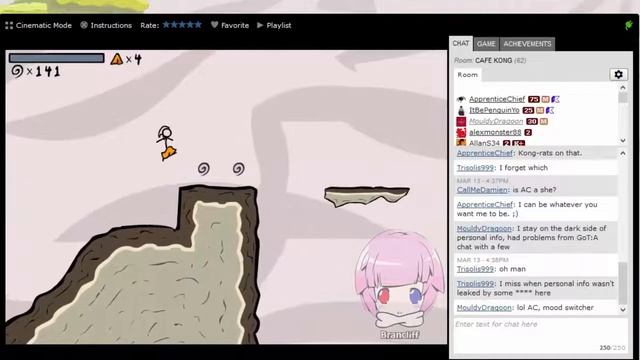Focus the 'Enter text for chat here' field
Image resolution: width=640 pixels, height=360 pixels.
point(541,335)
